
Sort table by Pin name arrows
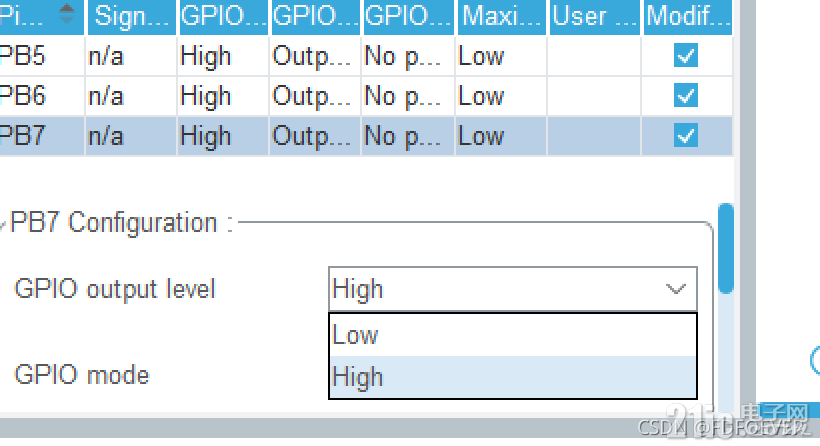67,14
